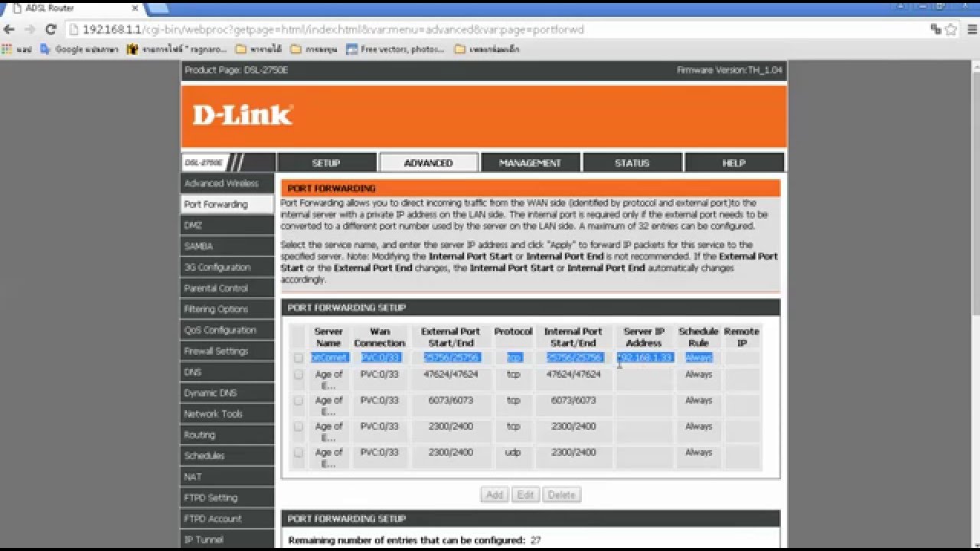Open DMZ settings in sidebar
This screenshot has height=551, width=980.
(x=227, y=225)
